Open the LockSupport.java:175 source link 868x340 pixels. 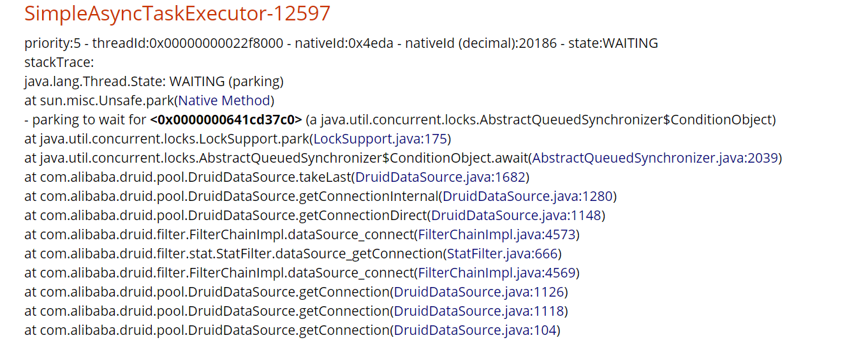(380, 139)
